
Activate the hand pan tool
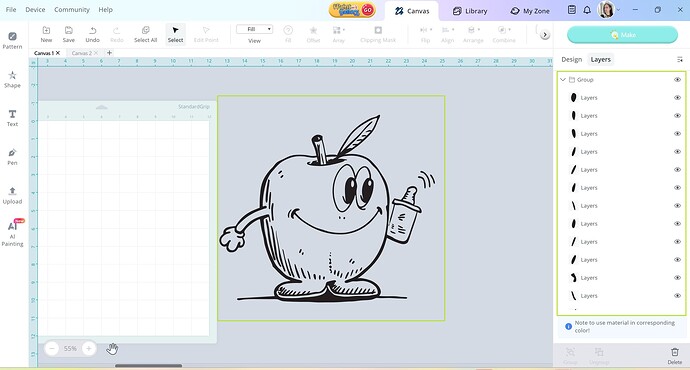coord(112,348)
